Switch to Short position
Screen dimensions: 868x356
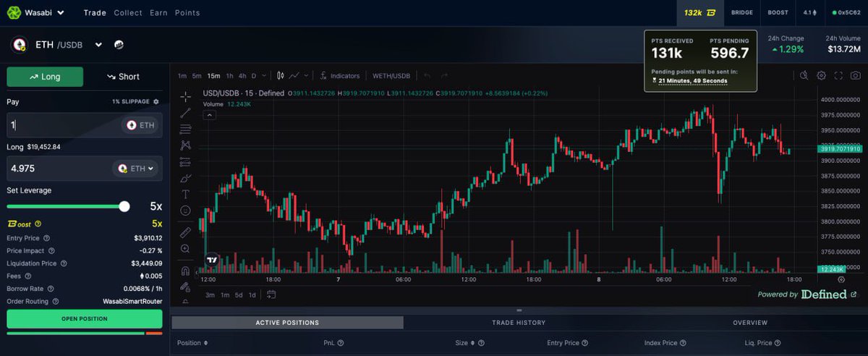coord(123,77)
